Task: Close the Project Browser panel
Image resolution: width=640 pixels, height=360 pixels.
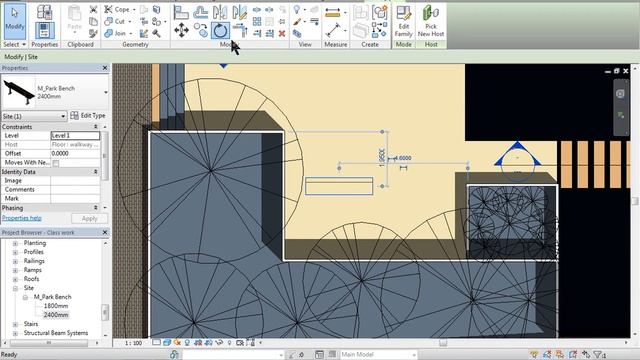Action: (x=105, y=232)
